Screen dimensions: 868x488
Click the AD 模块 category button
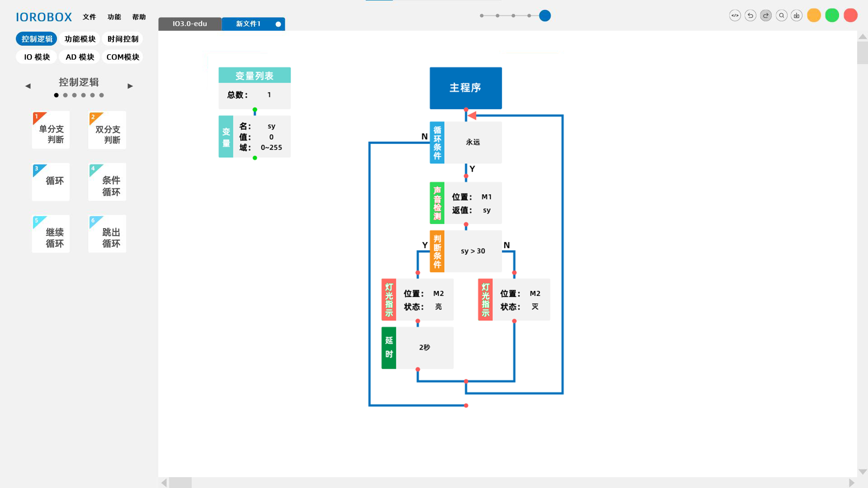[79, 56]
